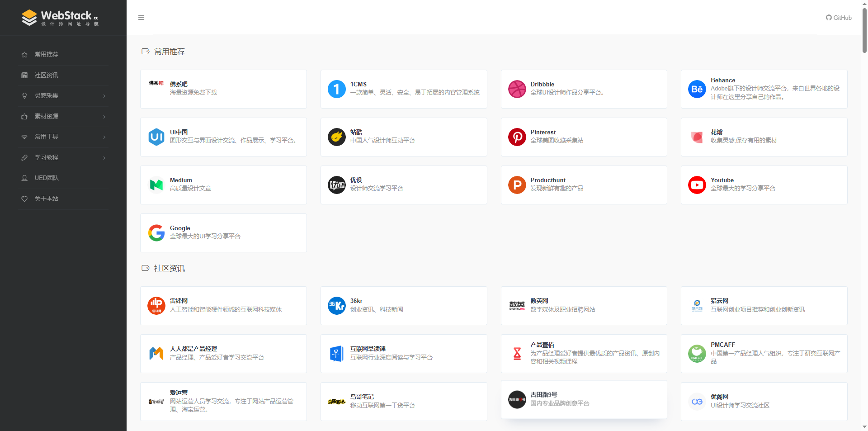Click the WebStack.cc logo
868x431 pixels.
point(60,18)
